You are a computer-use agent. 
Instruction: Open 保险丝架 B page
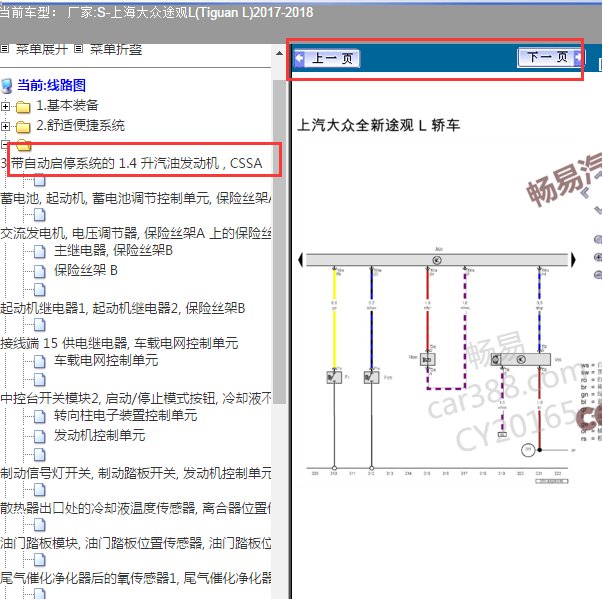click(86, 270)
